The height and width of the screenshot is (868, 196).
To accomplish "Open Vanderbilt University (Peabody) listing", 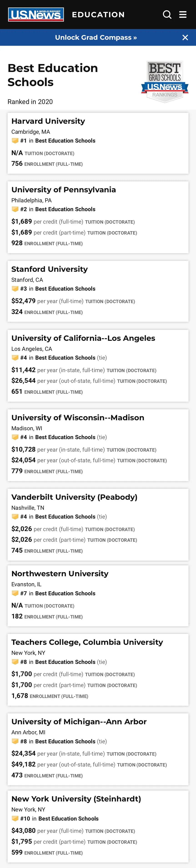I will pyautogui.click(x=74, y=497).
